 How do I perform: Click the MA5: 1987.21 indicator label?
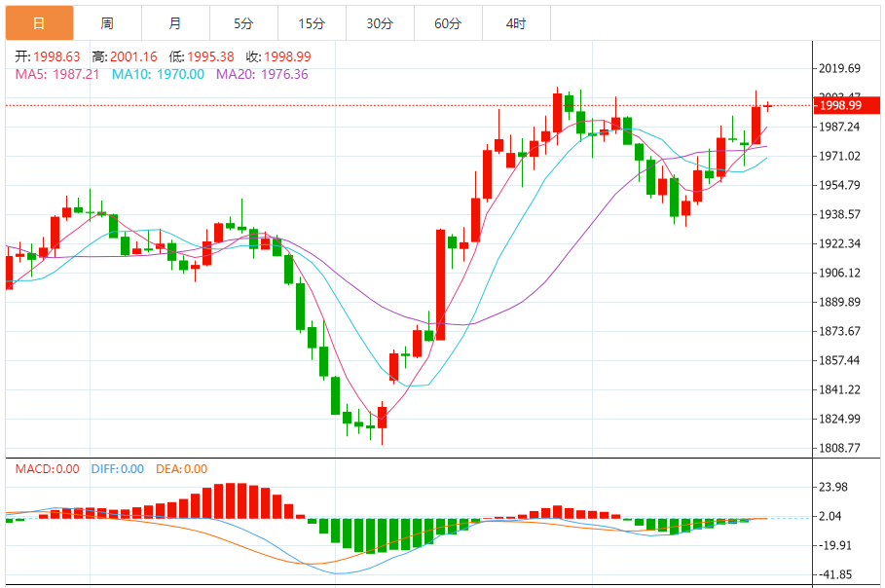(x=57, y=75)
